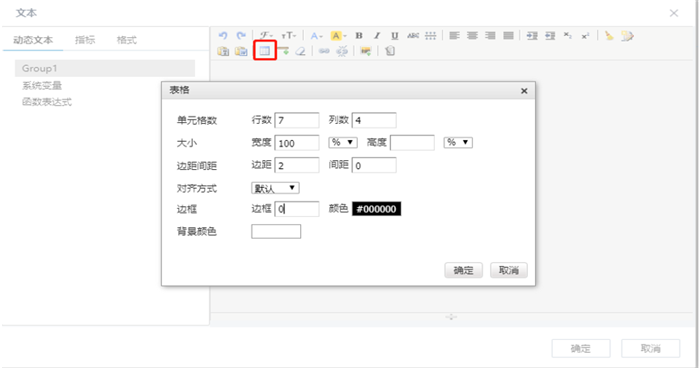Click the insert image icon
The height and width of the screenshot is (368, 700).
pyautogui.click(x=366, y=51)
